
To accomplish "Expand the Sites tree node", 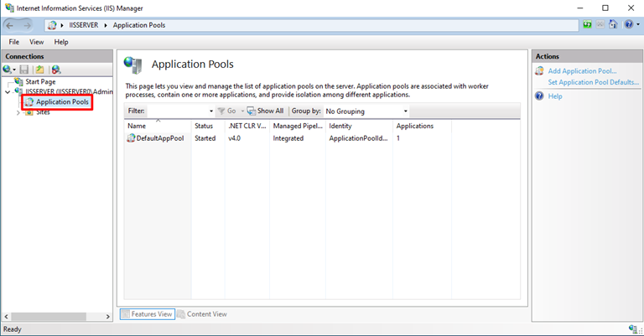I will pyautogui.click(x=18, y=112).
